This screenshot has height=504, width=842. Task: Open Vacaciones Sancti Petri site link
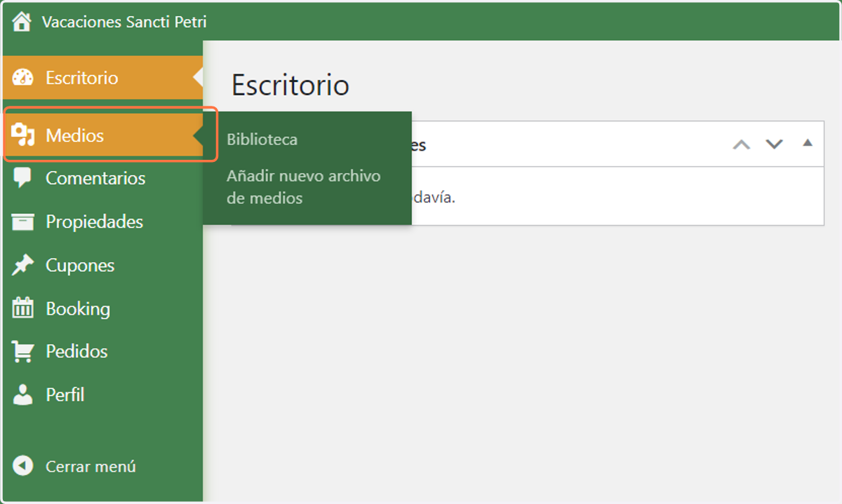(124, 22)
